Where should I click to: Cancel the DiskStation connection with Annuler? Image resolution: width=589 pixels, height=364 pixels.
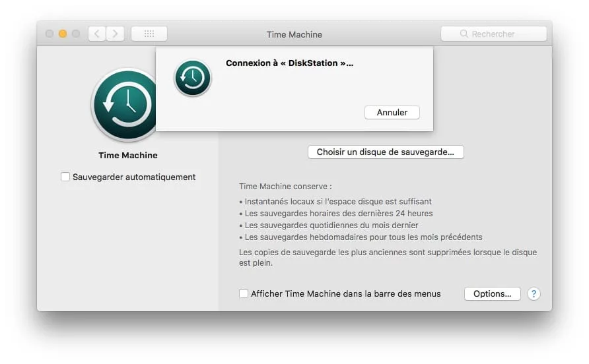click(392, 113)
